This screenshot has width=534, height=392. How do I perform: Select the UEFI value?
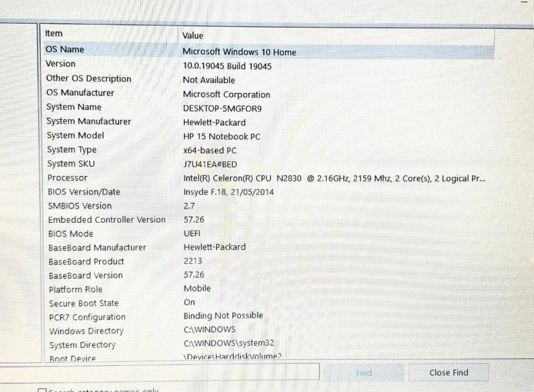192,233
